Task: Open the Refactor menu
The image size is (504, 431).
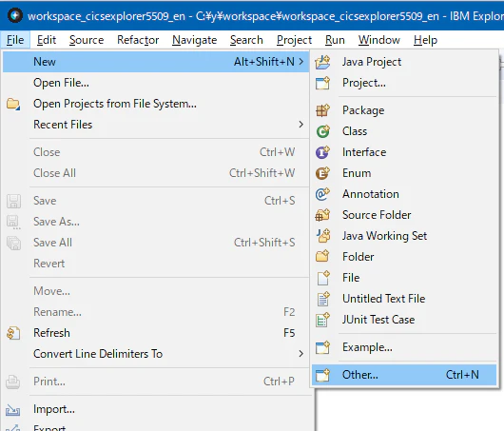Action: (x=138, y=40)
